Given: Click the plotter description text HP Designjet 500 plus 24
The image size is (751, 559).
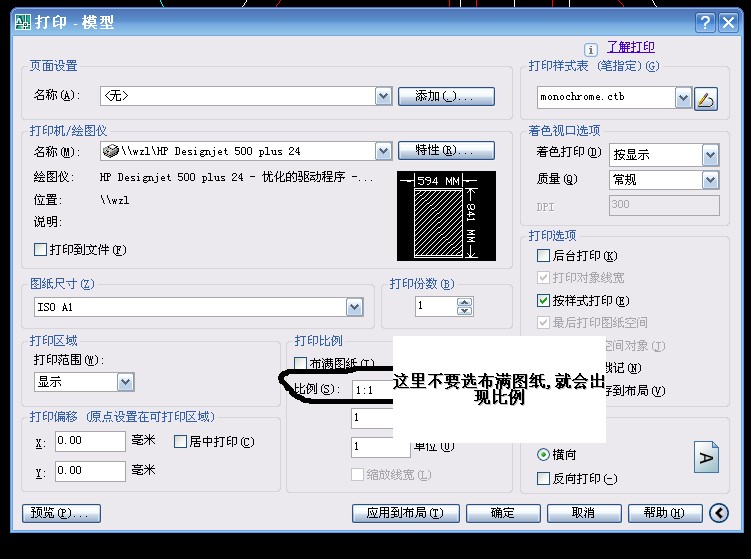Looking at the screenshot, I should pyautogui.click(x=237, y=177).
